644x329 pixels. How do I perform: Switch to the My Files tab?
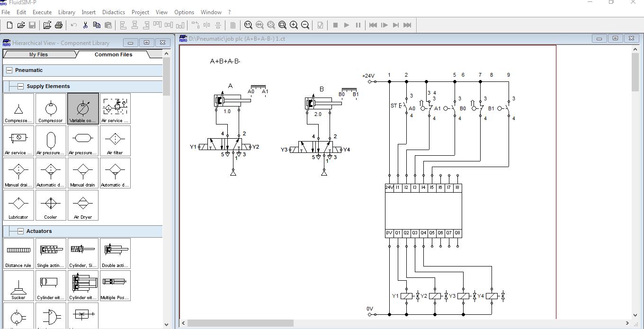tap(38, 54)
